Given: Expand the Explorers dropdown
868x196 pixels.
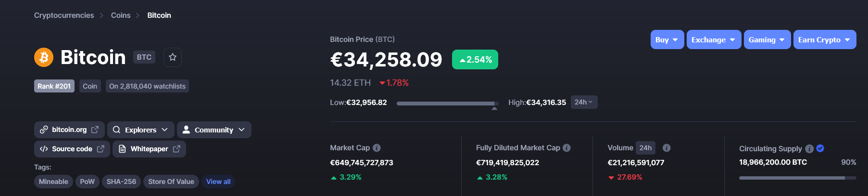Looking at the screenshot, I should click(x=140, y=130).
